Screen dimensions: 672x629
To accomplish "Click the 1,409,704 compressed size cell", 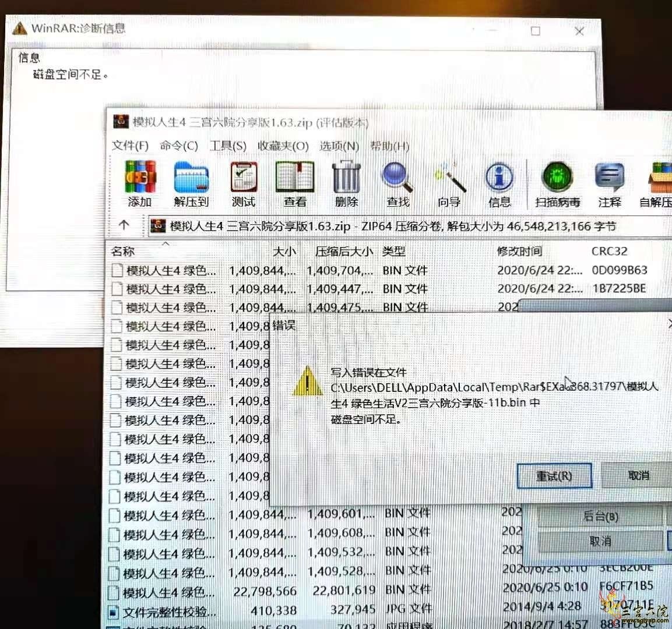I will (x=340, y=271).
